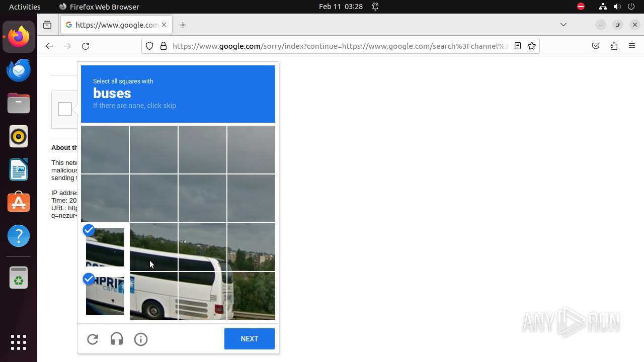
Task: Open the Firefox View icon
Action: [47, 25]
